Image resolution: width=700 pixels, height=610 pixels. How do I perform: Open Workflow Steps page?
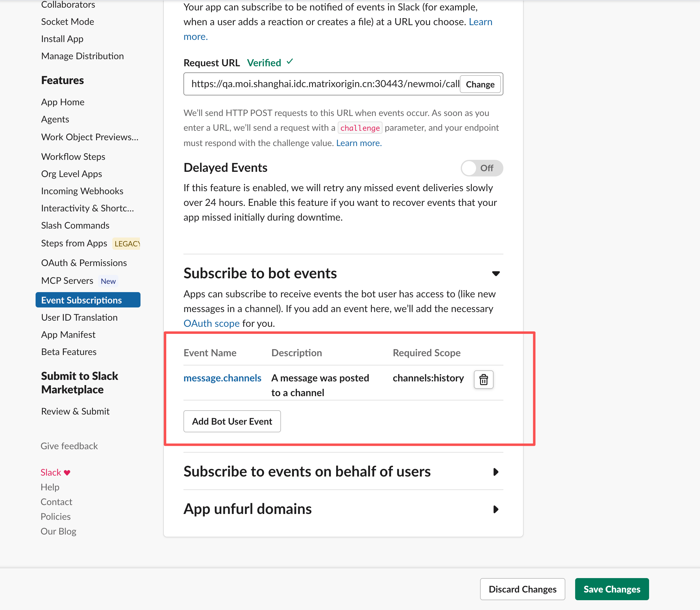tap(73, 156)
